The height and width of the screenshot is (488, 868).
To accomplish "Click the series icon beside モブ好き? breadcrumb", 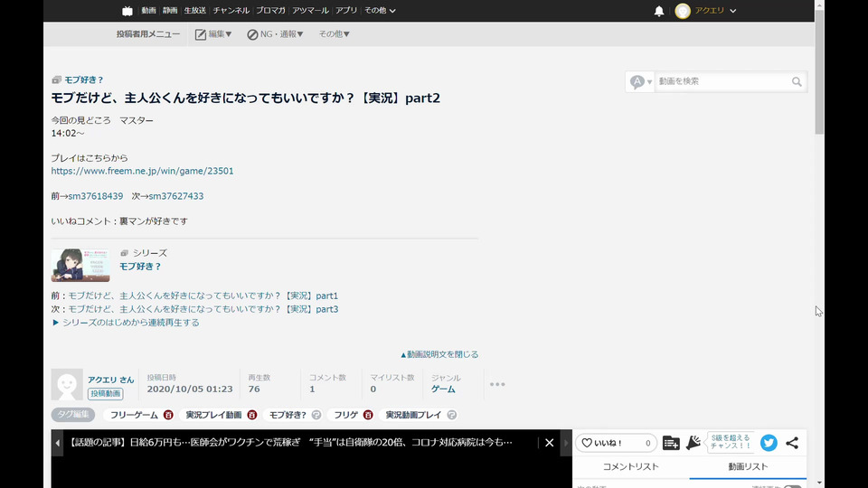I will tap(56, 80).
